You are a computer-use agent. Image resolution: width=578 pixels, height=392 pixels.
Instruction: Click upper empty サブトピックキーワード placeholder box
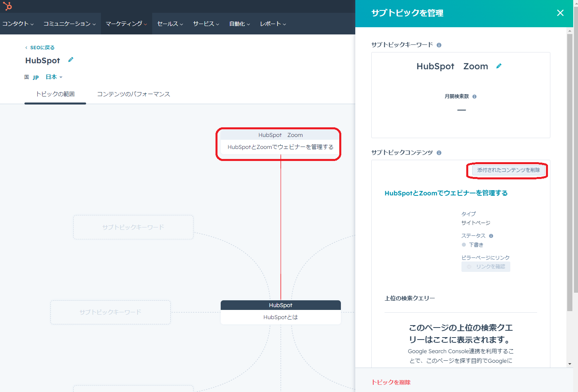pos(133,227)
